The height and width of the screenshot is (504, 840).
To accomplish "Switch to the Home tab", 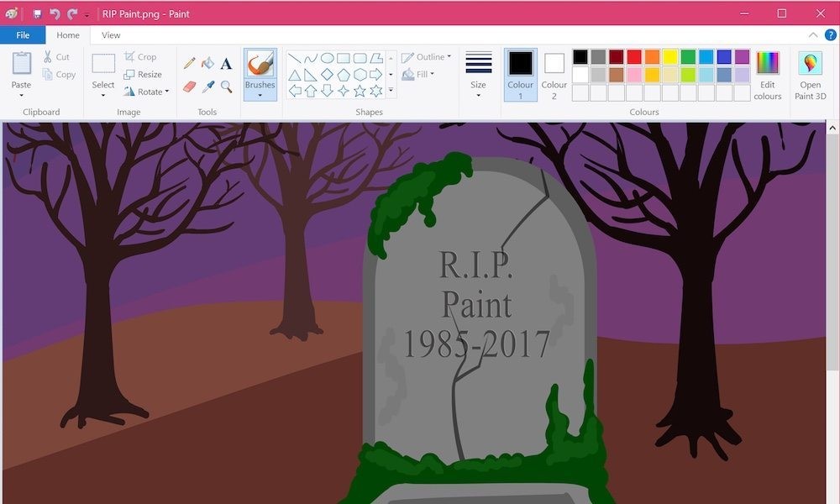I will tap(68, 35).
